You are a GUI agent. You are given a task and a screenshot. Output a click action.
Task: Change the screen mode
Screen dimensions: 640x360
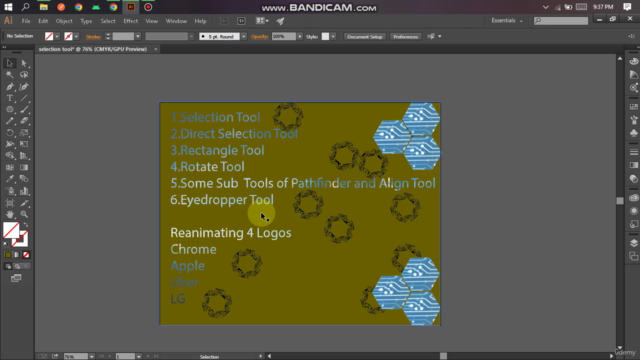[x=16, y=278]
